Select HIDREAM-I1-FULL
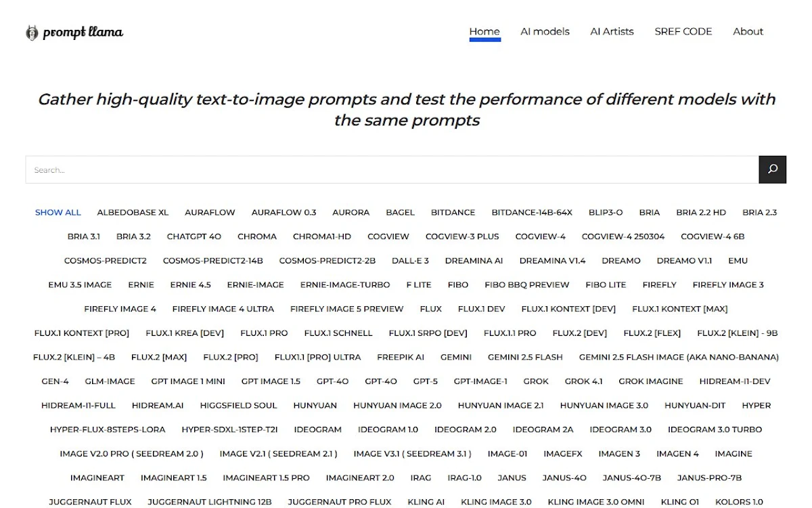The height and width of the screenshot is (508, 812). click(78, 405)
